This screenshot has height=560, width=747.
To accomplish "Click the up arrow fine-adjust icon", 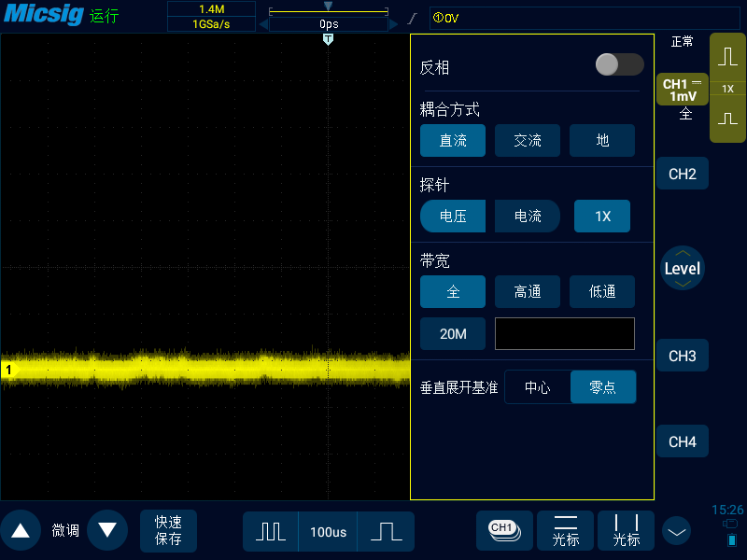I will click(x=20, y=530).
